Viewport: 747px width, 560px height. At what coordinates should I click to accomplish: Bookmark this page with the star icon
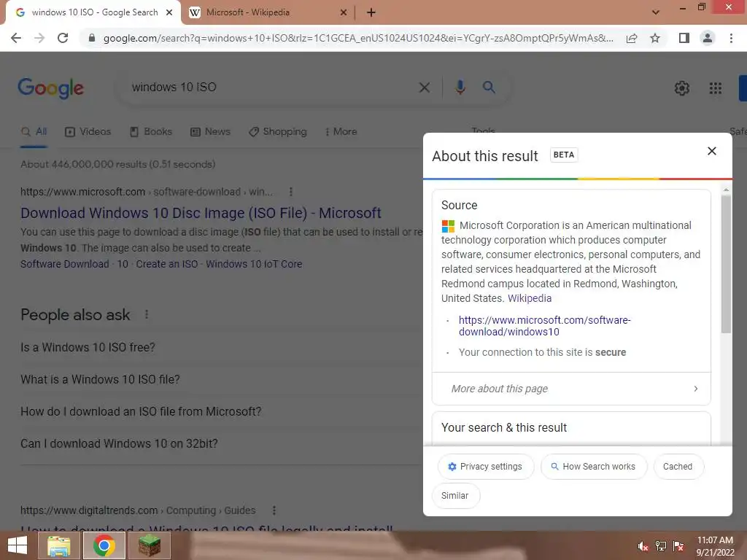[x=655, y=38]
